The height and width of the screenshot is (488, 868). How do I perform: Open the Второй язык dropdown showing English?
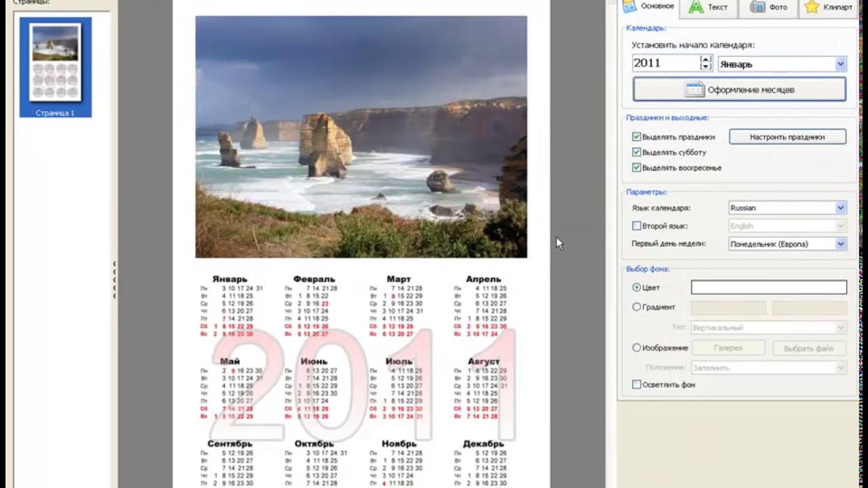pyautogui.click(x=787, y=226)
